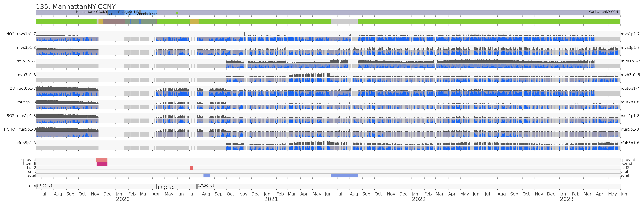Click the green star marker in location bar

(x=177, y=13)
